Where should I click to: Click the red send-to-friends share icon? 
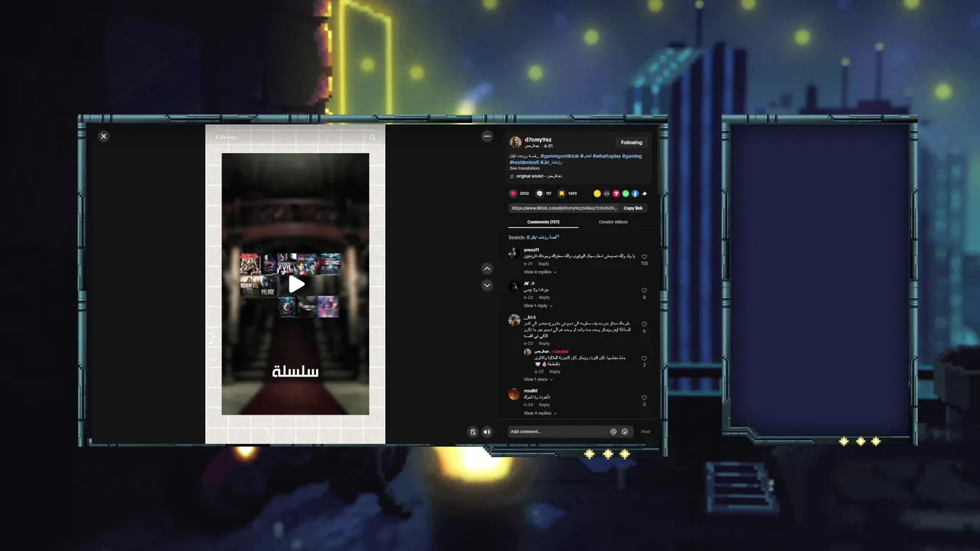click(x=616, y=194)
